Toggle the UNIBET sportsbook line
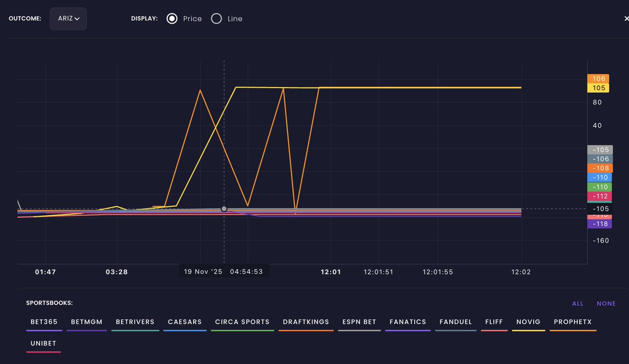This screenshot has width=629, height=364. [x=44, y=343]
